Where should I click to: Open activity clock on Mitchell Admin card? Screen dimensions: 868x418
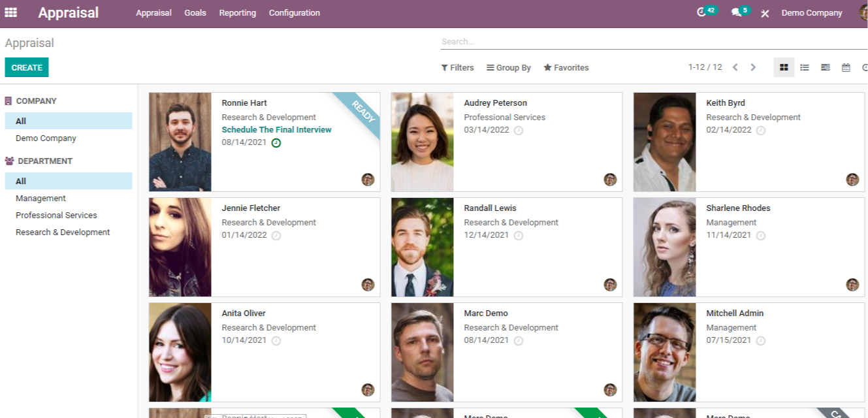click(x=761, y=341)
